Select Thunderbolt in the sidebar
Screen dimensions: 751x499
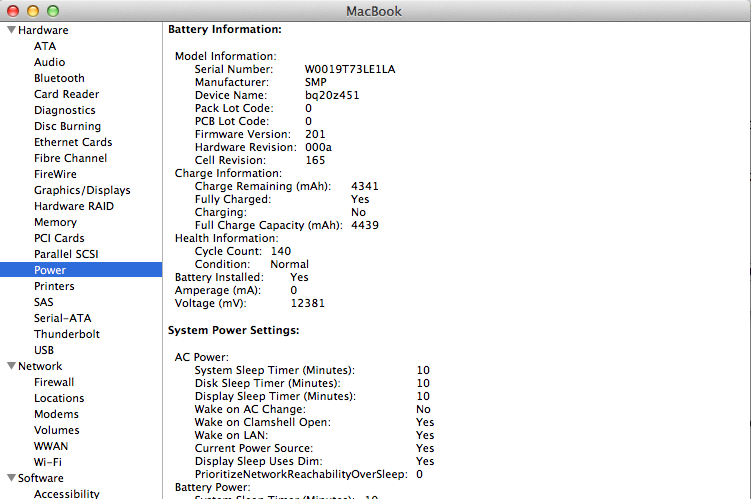click(x=67, y=334)
